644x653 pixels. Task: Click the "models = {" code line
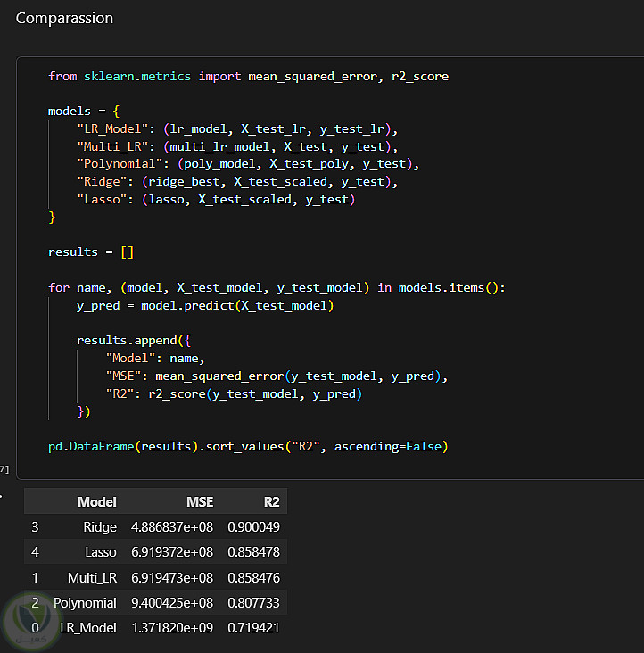84,112
